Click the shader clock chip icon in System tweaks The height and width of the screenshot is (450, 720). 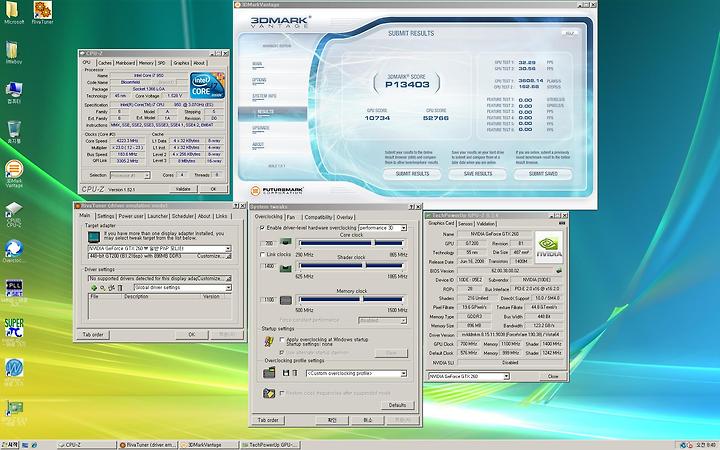[x=286, y=268]
